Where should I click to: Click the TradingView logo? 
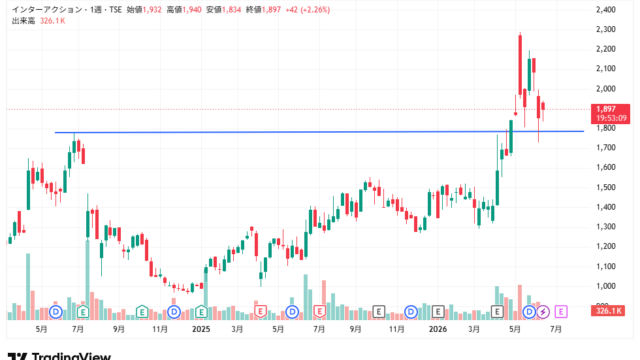click(59, 356)
